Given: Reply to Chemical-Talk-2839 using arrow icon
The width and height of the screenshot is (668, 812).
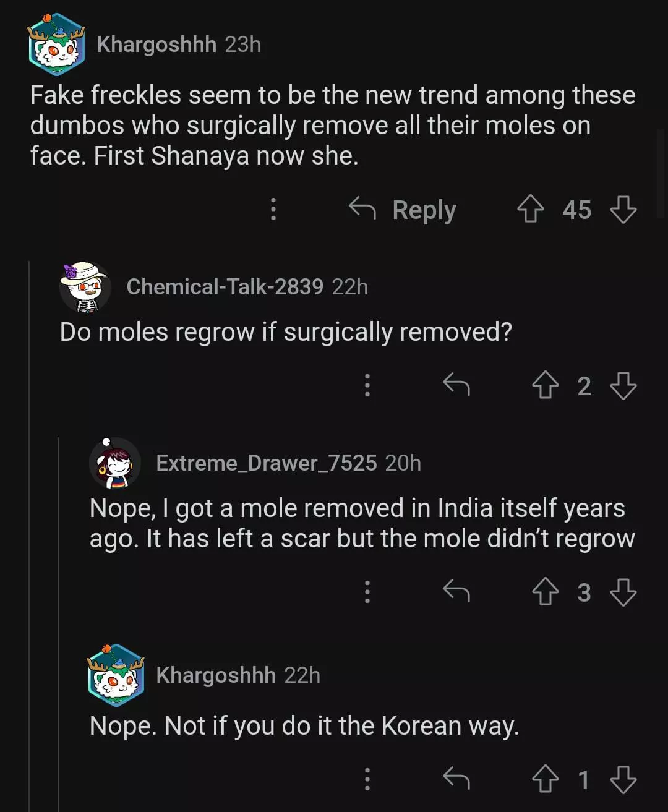Looking at the screenshot, I should pyautogui.click(x=456, y=385).
